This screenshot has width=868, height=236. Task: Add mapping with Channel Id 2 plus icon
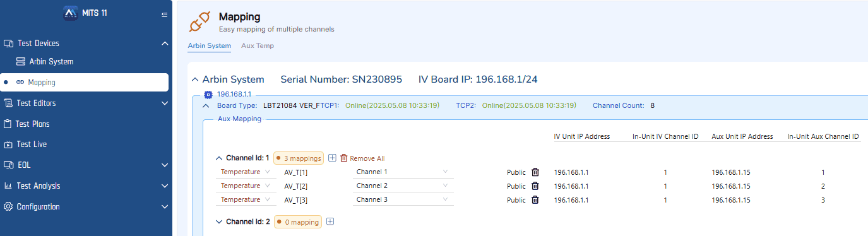(330, 221)
